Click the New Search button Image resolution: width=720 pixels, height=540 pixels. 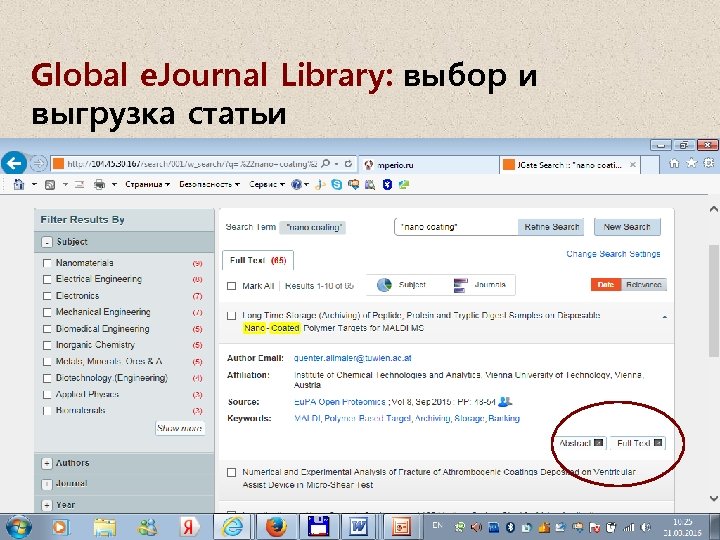(627, 227)
